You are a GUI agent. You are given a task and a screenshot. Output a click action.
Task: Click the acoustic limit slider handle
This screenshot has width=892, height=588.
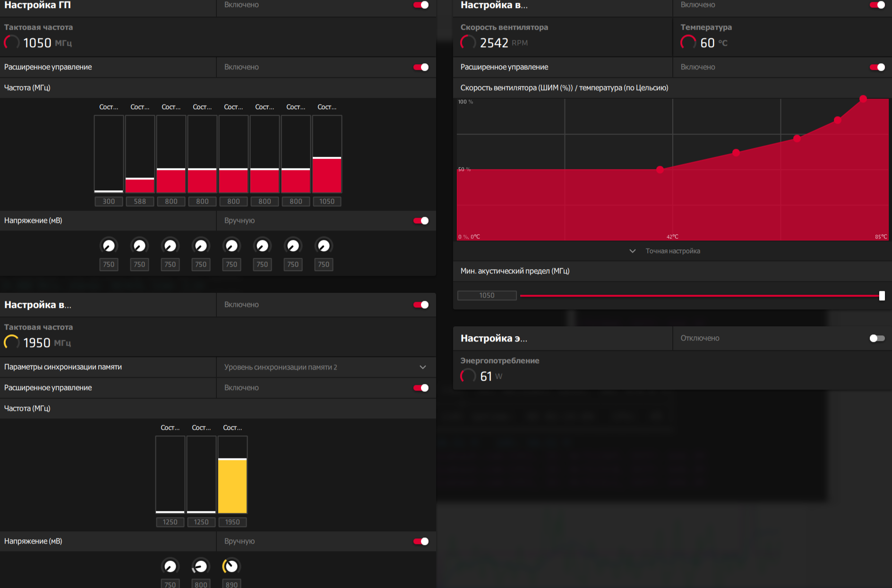882,296
